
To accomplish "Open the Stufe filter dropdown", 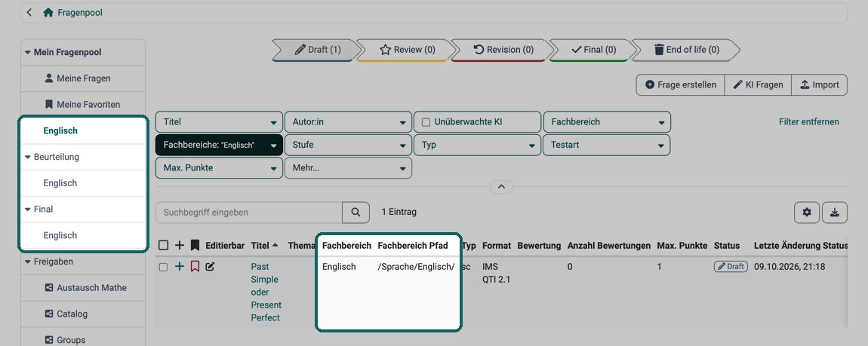I will tap(348, 145).
